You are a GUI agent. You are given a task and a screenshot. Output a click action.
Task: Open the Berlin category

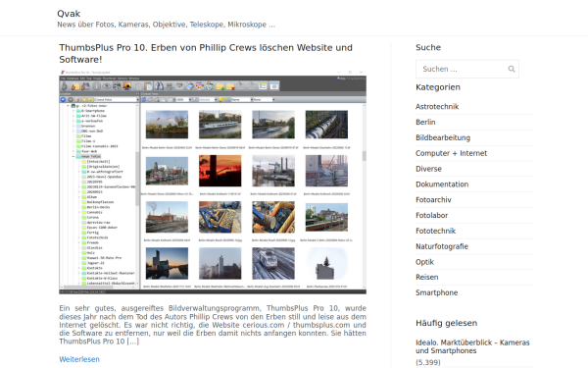pos(425,122)
